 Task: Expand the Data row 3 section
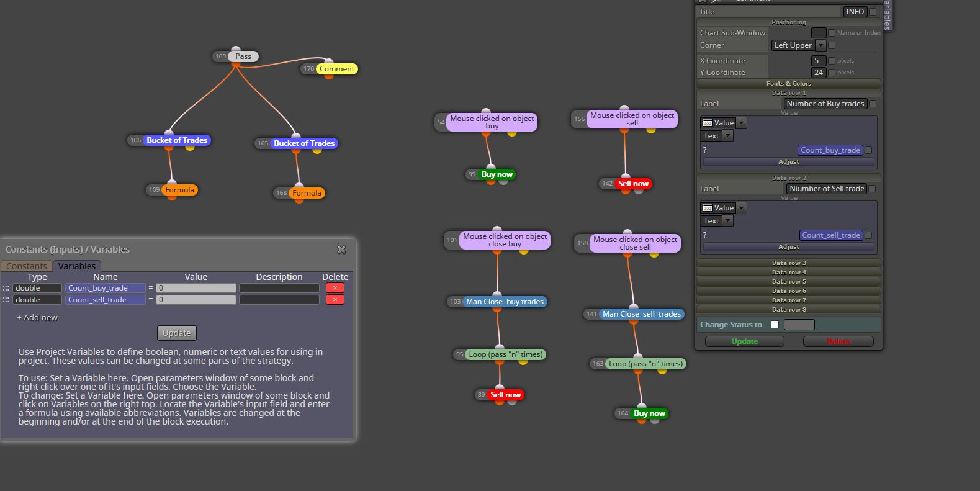click(789, 263)
